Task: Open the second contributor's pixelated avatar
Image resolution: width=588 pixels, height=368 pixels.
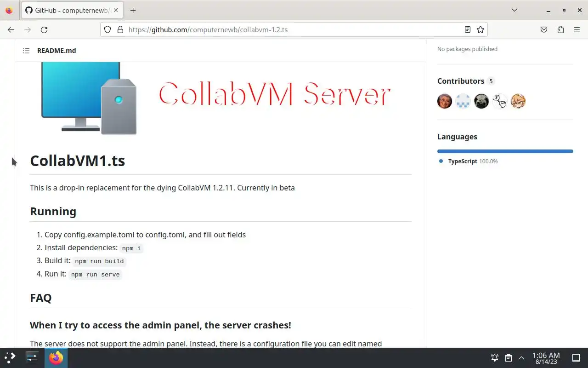Action: click(463, 101)
